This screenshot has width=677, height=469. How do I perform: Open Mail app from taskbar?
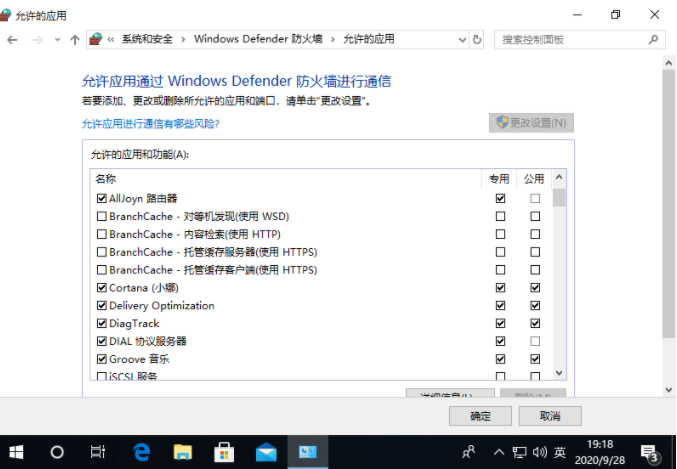(x=266, y=452)
